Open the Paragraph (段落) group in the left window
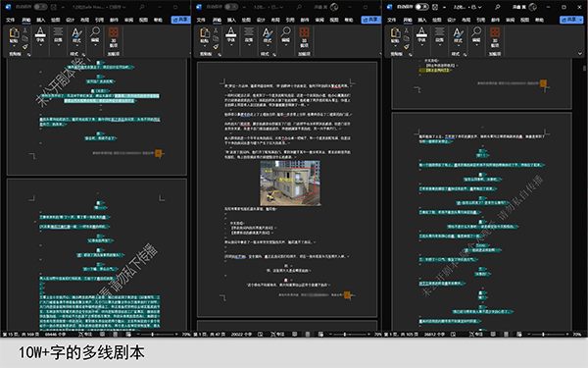This screenshot has height=368, width=588. (58, 37)
